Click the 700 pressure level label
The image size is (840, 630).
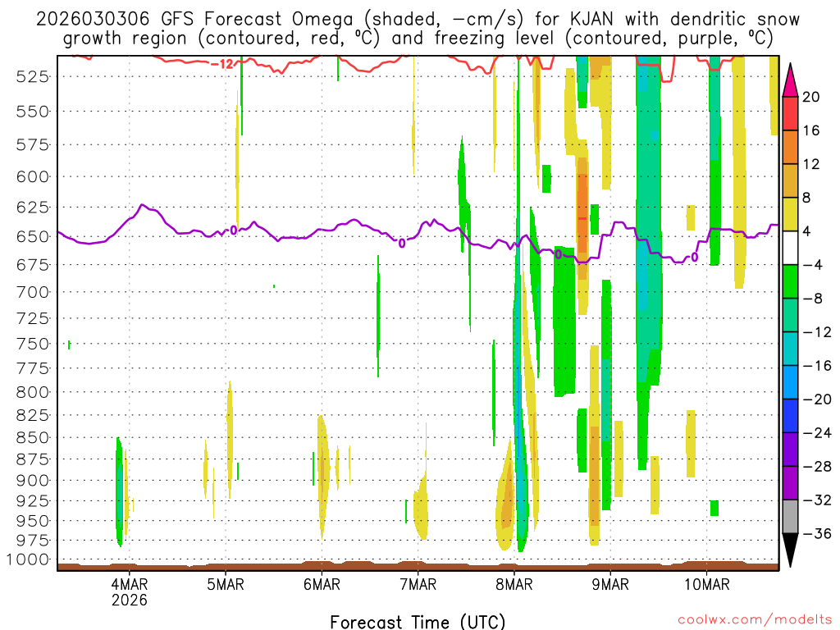pyautogui.click(x=32, y=292)
